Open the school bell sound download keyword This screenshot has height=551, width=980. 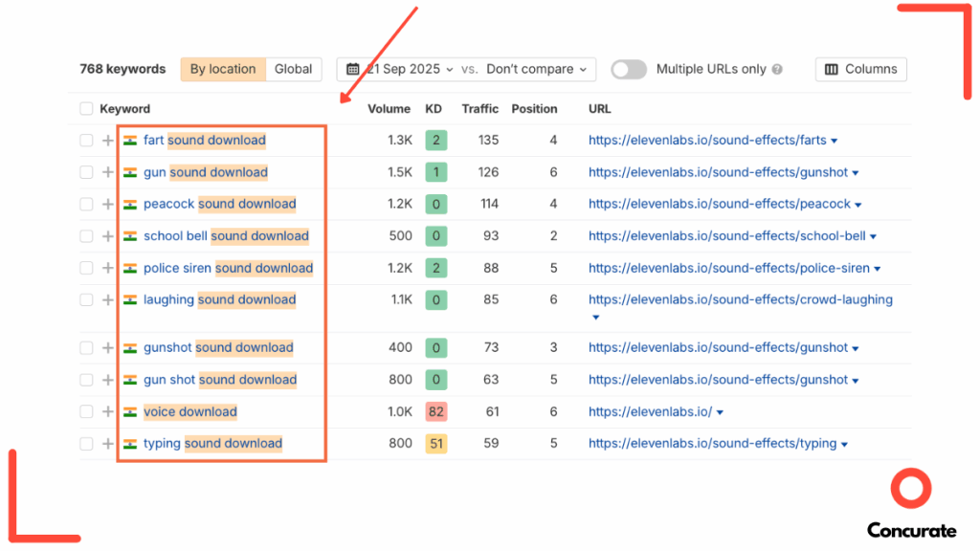(x=226, y=235)
